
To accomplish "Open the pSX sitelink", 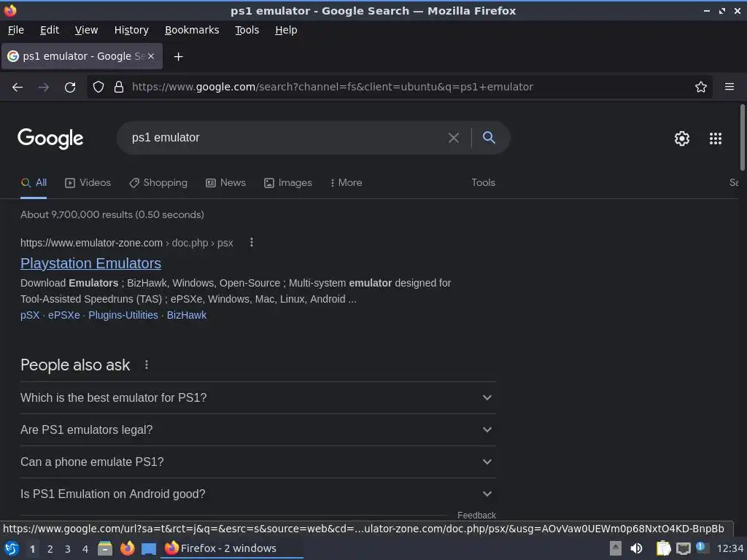I will [30, 315].
